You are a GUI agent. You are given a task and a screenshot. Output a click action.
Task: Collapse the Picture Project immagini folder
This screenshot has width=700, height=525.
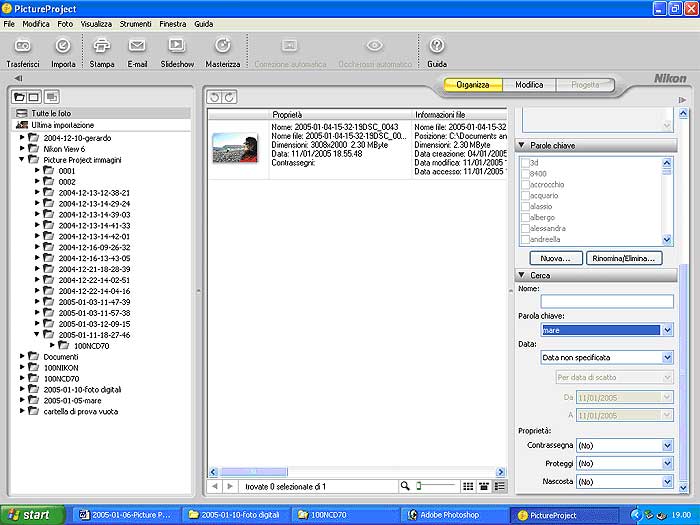[21, 159]
